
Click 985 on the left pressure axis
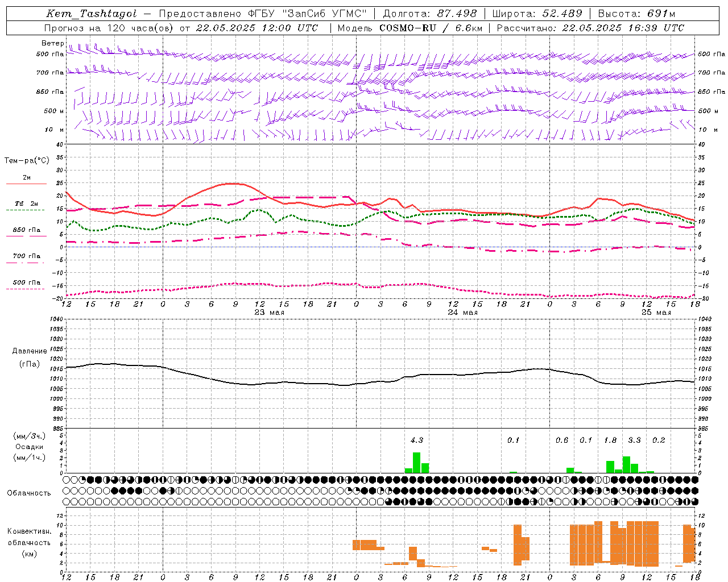(x=59, y=429)
